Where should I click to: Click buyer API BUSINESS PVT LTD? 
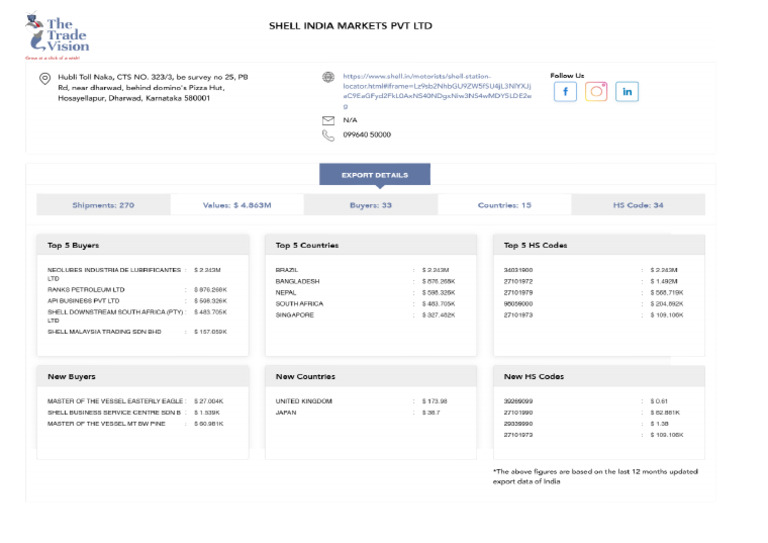83,301
